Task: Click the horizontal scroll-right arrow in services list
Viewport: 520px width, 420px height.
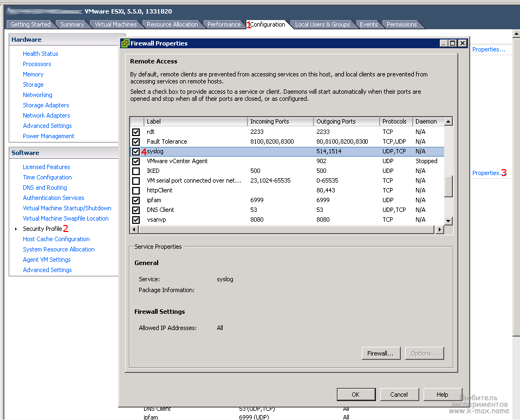Action: click(439, 229)
